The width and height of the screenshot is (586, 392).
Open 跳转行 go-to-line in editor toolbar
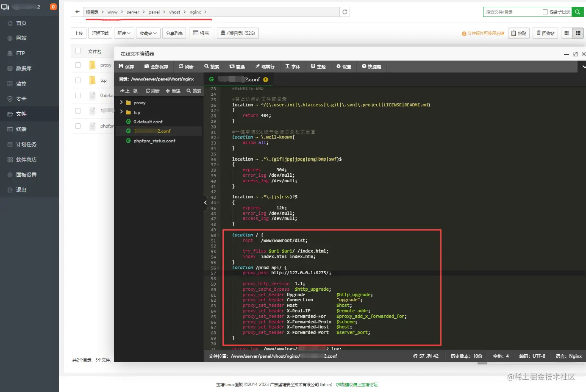tap(265, 67)
